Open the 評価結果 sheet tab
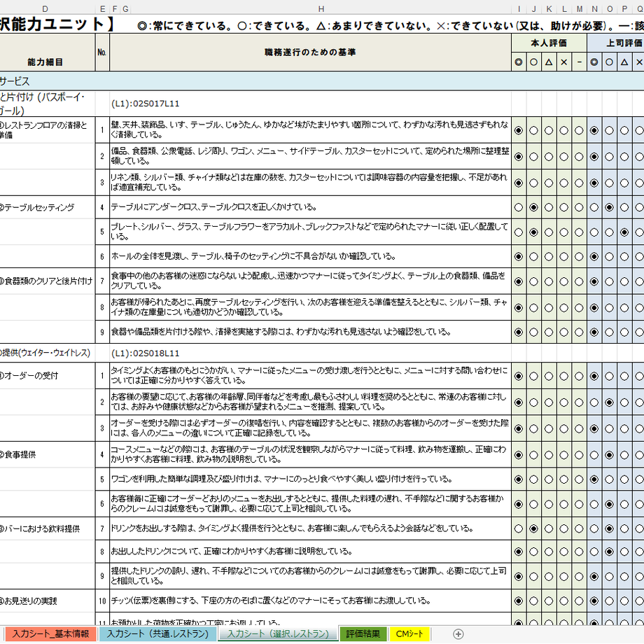This screenshot has width=644, height=644. coord(363,633)
